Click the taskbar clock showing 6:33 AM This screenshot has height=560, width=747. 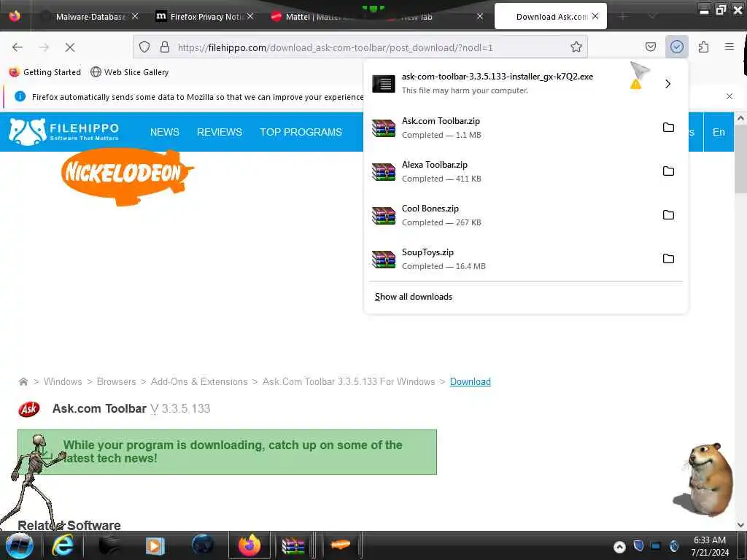point(710,546)
